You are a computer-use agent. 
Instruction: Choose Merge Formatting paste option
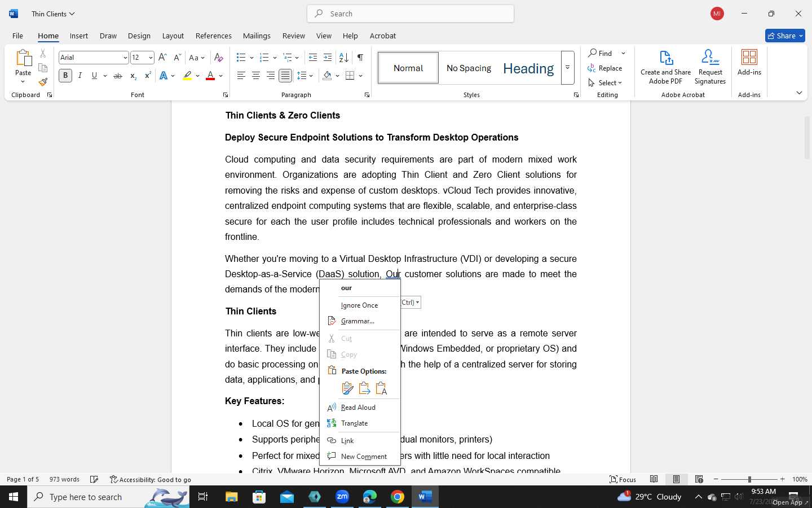click(x=364, y=388)
